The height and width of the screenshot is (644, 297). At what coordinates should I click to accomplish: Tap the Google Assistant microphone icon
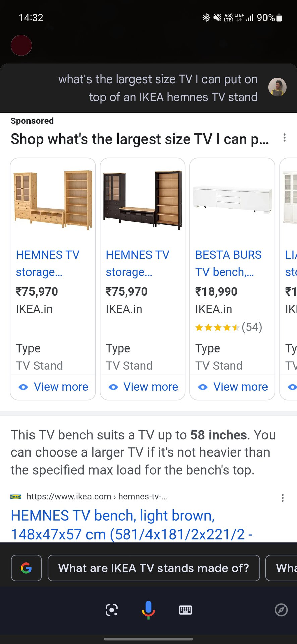tap(148, 610)
